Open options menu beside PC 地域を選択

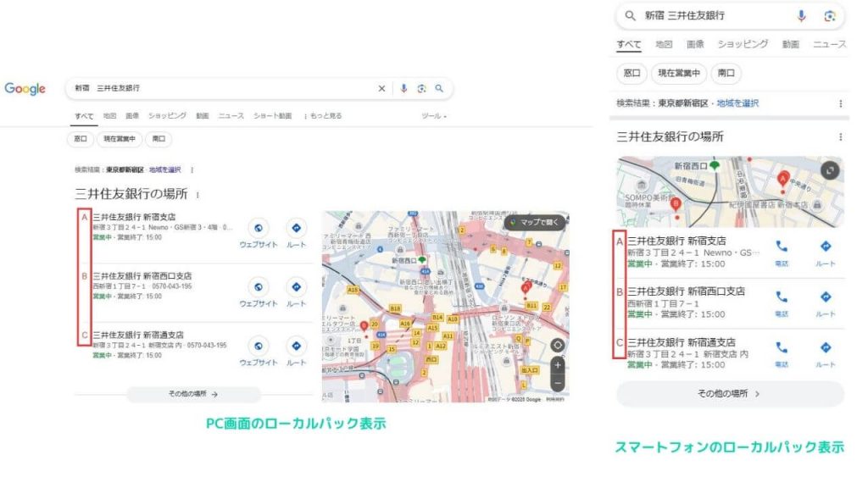[x=192, y=169]
